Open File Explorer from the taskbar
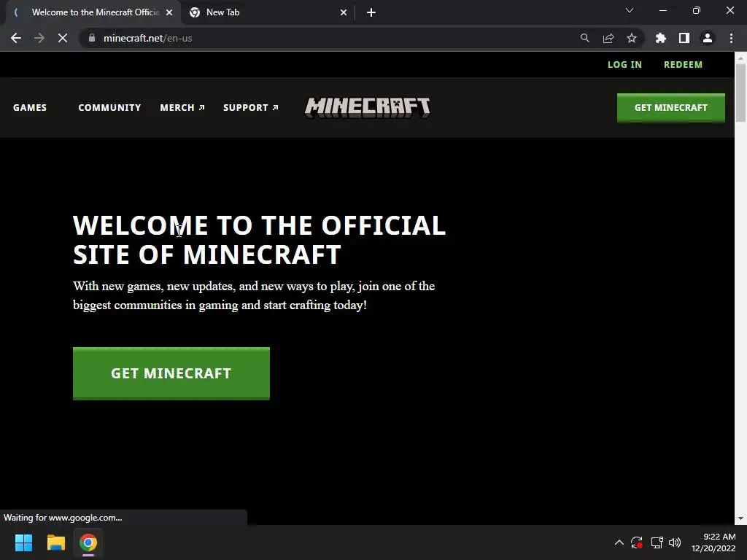Image resolution: width=747 pixels, height=560 pixels. pyautogui.click(x=55, y=542)
